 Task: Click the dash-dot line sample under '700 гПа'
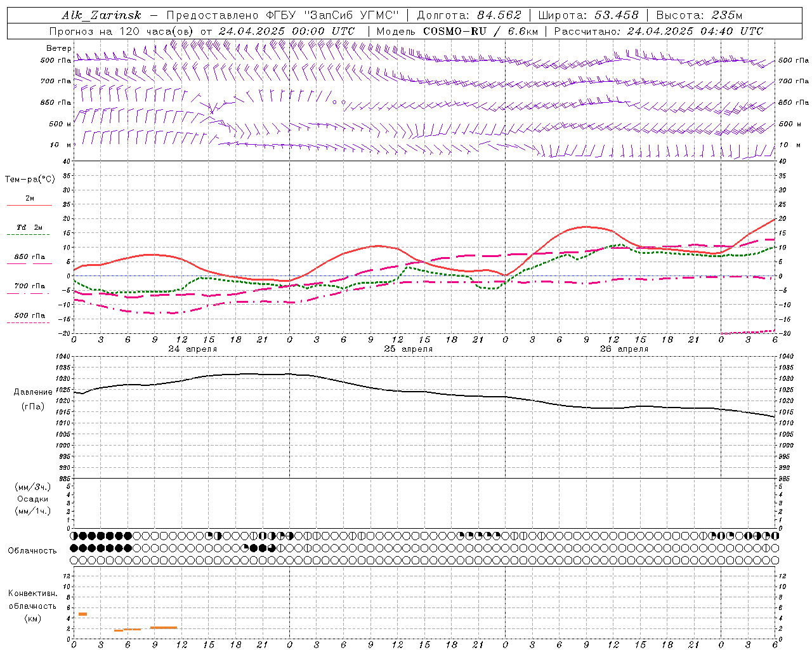pyautogui.click(x=29, y=294)
